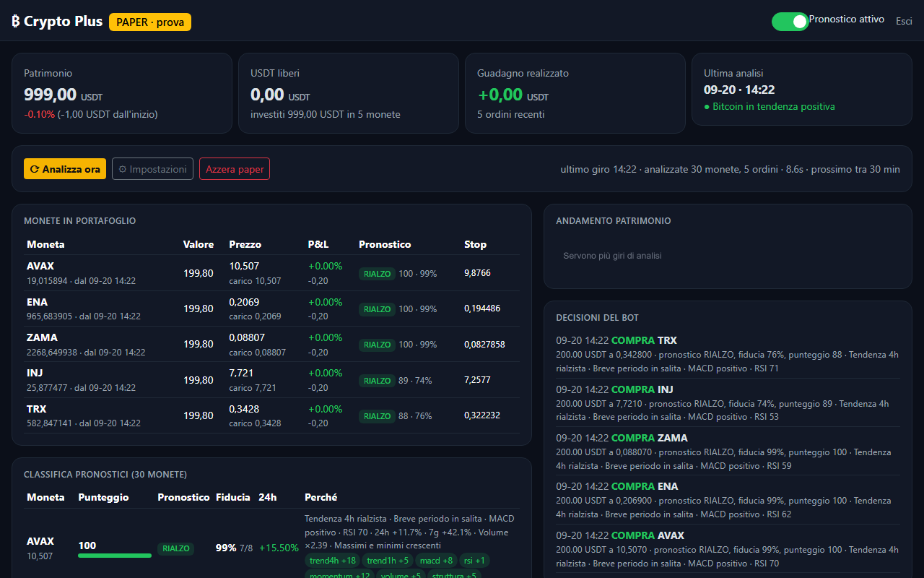924x578 pixels.
Task: Click the trend4h +18 tag
Action: click(x=333, y=561)
